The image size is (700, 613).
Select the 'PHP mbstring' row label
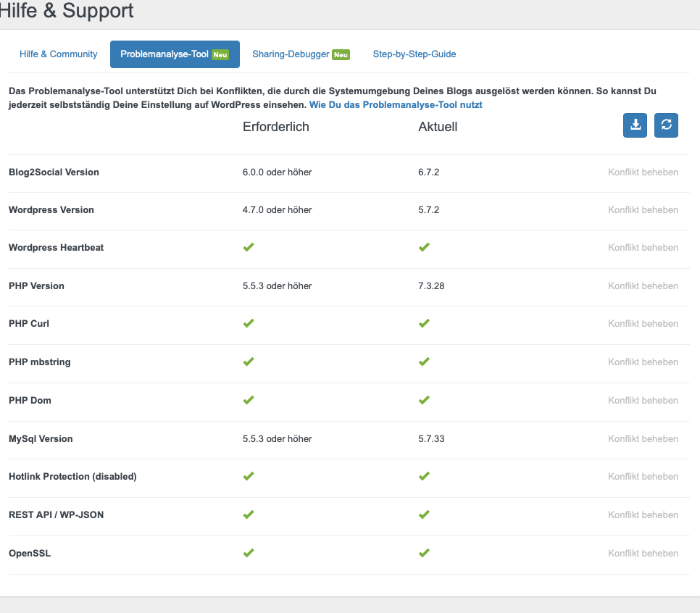coord(40,362)
